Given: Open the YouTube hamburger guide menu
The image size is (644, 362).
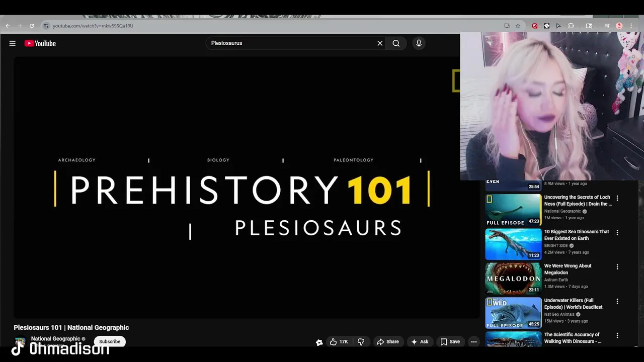Looking at the screenshot, I should click(13, 43).
